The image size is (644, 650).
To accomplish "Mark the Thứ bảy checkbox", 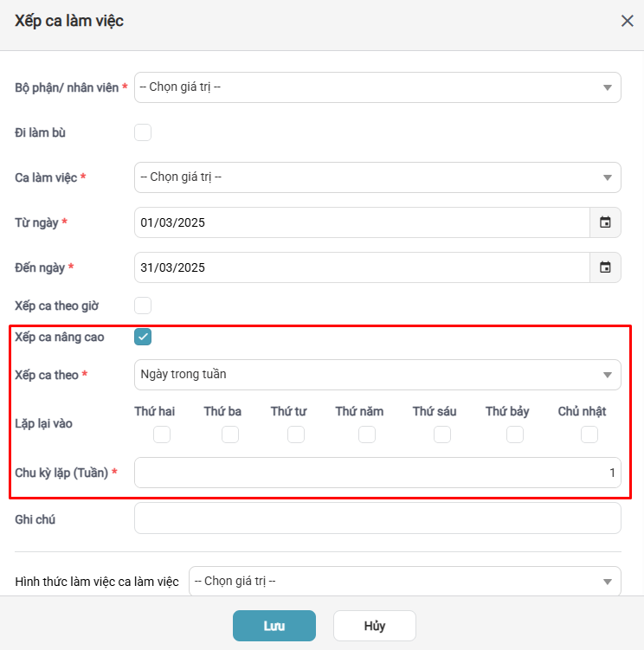I will click(x=515, y=434).
